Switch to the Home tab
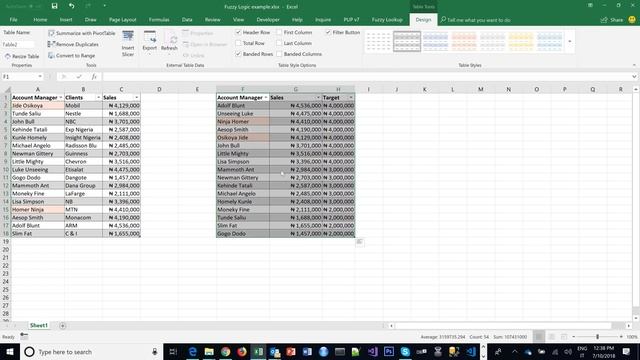Viewport: 640px width, 360px height. (x=40, y=20)
